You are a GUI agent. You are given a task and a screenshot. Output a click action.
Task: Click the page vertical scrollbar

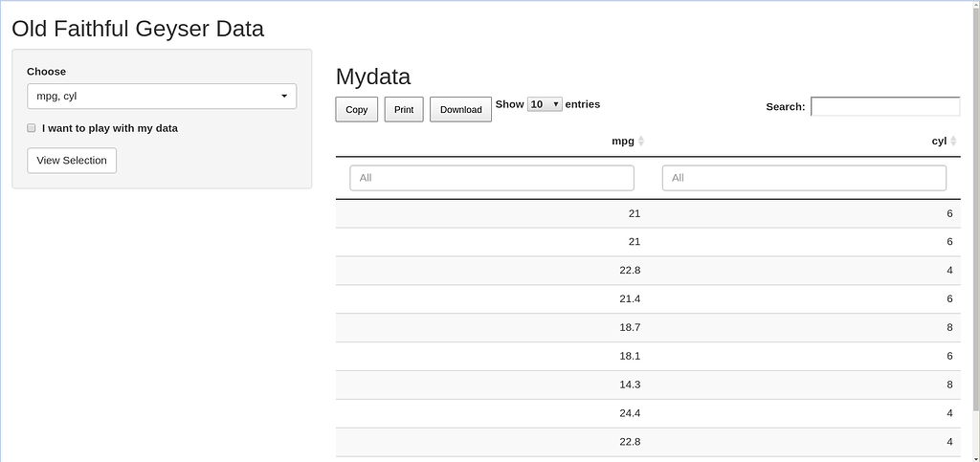coord(976,206)
